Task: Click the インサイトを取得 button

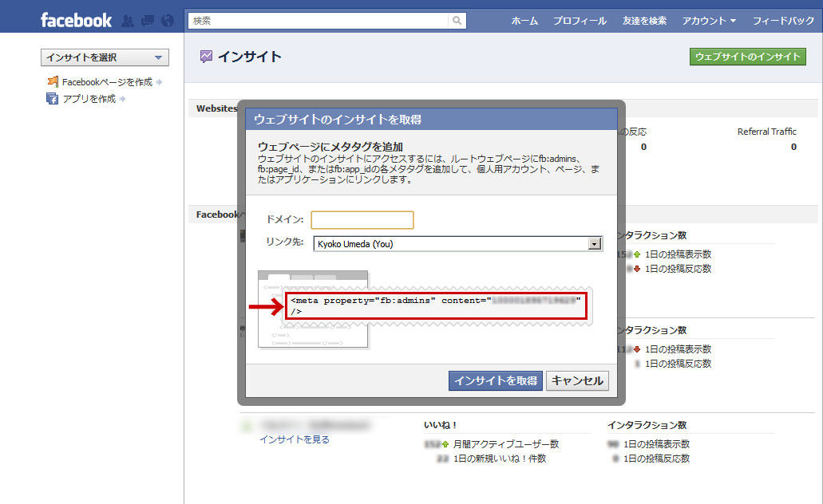Action: [x=496, y=380]
